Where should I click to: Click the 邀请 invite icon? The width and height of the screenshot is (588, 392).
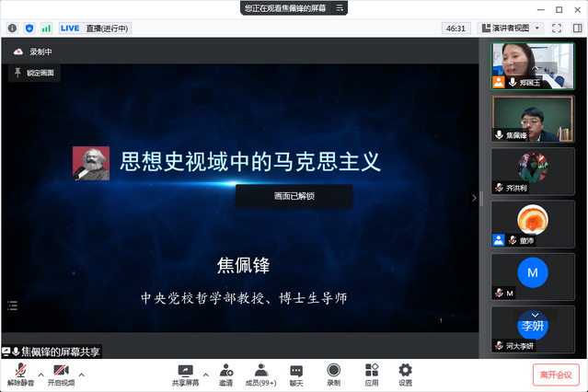tap(225, 370)
